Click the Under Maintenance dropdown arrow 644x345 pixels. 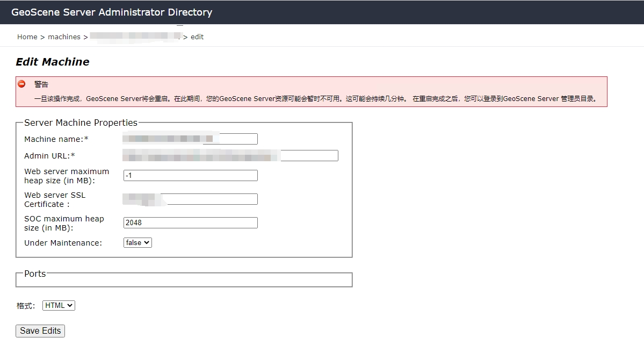147,242
